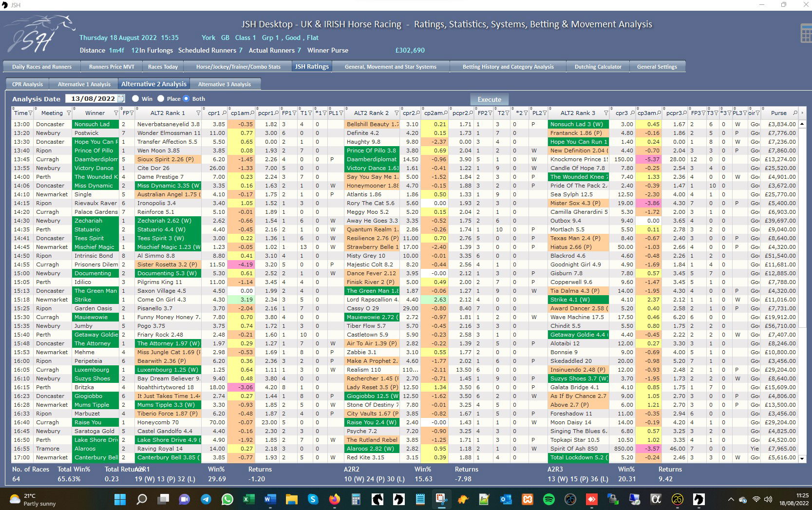This screenshot has width=812, height=510.
Task: Search the cp2am column
Action: point(446,113)
